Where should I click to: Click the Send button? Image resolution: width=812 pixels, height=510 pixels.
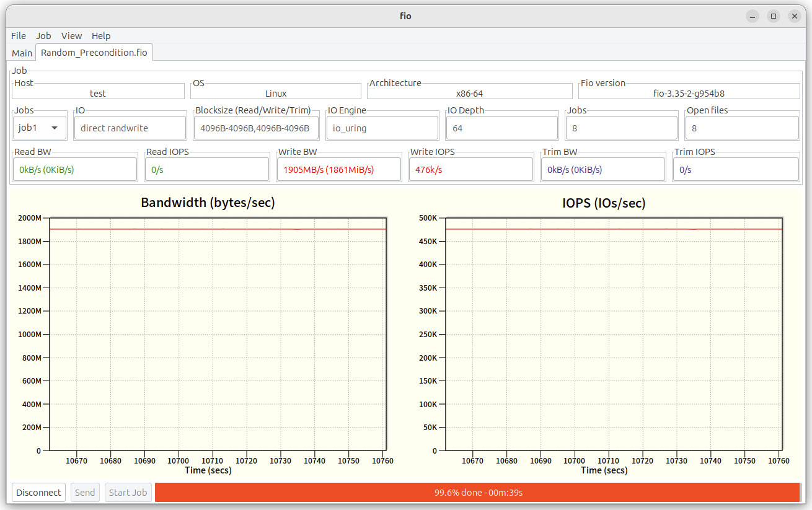point(85,493)
